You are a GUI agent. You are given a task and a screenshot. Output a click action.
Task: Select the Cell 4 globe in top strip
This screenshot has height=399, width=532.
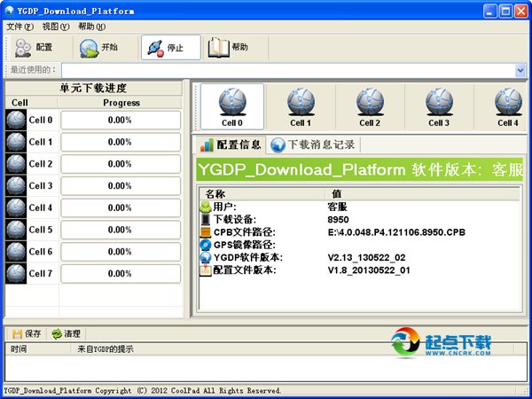pos(507,106)
